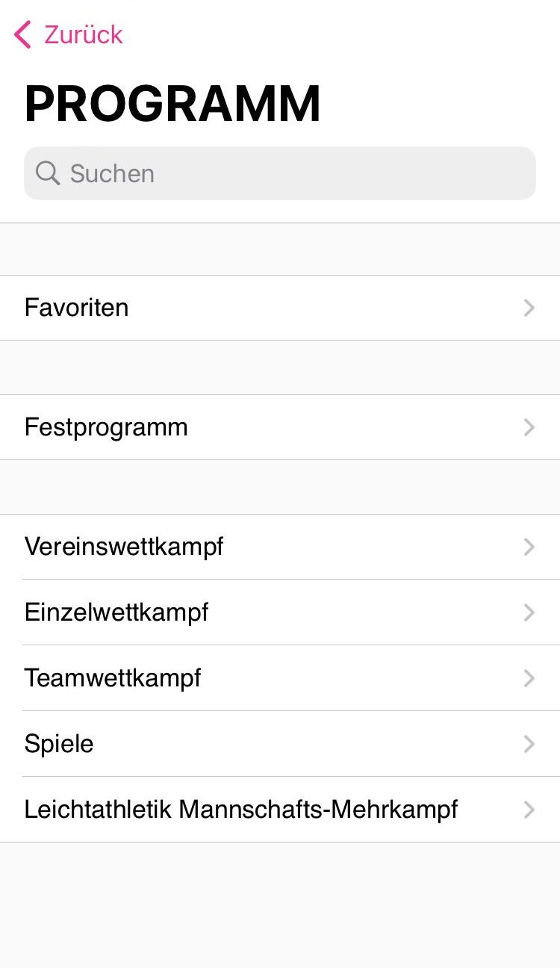Click the magnifying glass search icon

48,173
